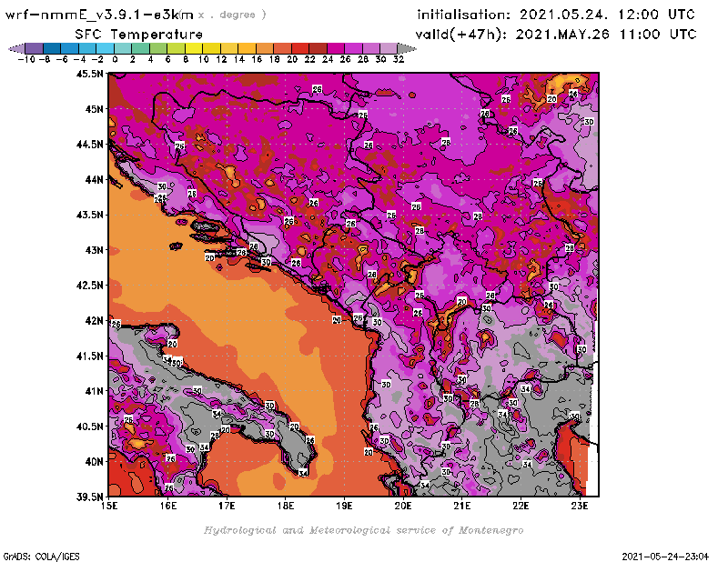Viewport: 728px width, 562px height.
Task: Click the red legend swatch between 20 and 22
Action: pos(300,48)
